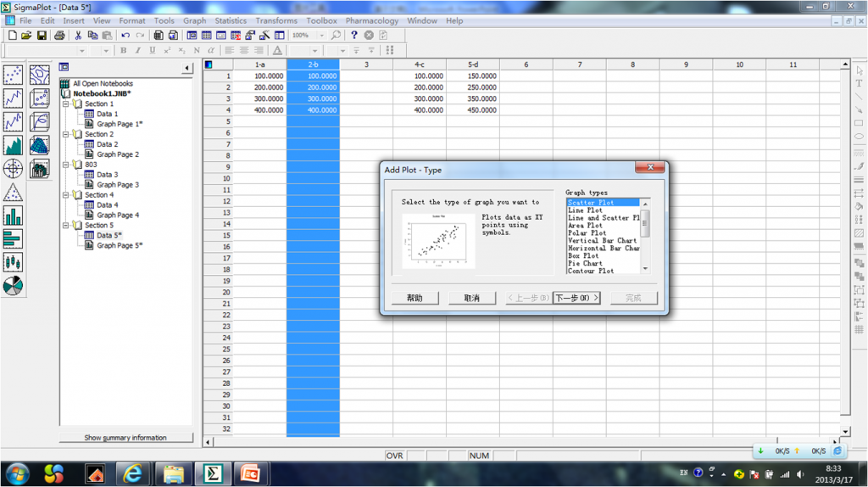Select the Pie Chart graph icon
868x487 pixels.
coord(13,286)
